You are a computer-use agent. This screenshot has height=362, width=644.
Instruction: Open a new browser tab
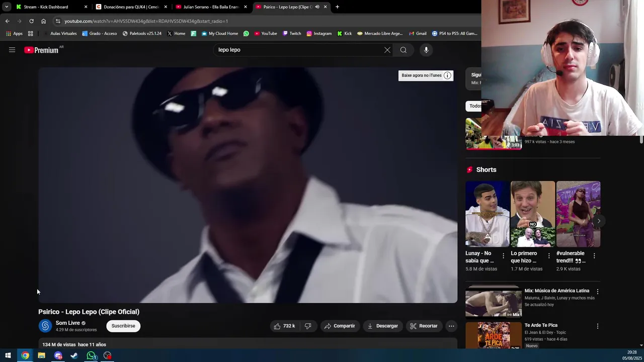337,7
